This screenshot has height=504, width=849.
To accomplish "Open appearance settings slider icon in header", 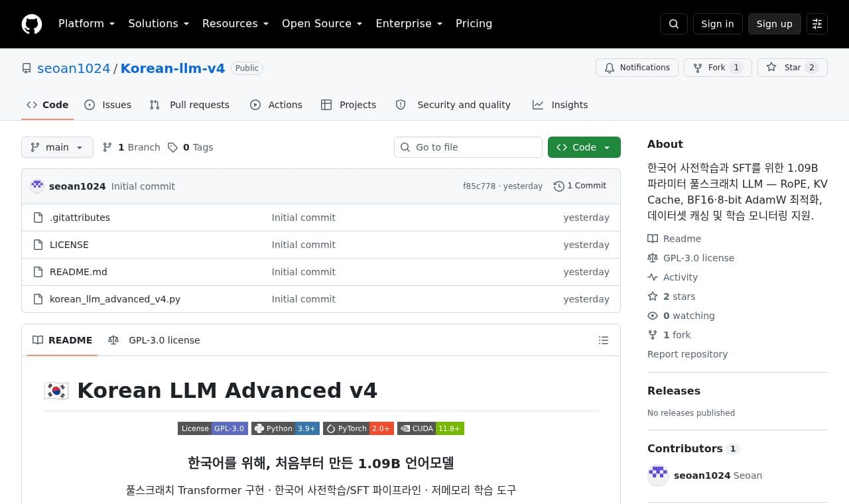I will click(x=817, y=24).
